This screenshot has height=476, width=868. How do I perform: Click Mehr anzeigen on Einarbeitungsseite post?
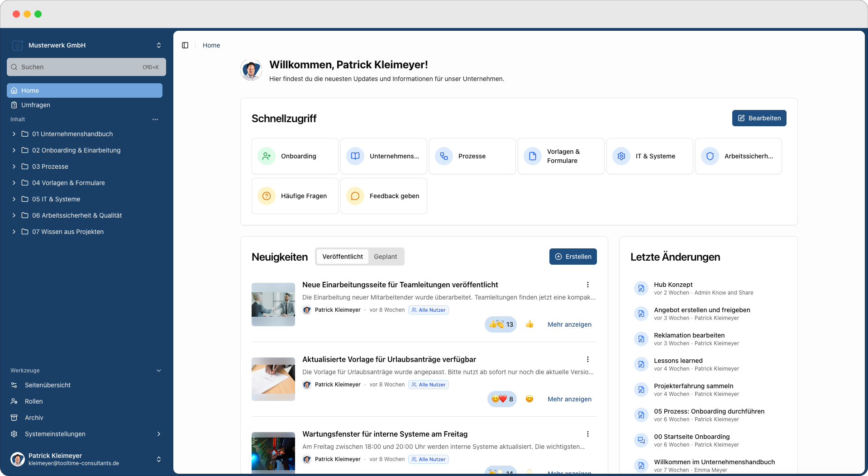click(569, 324)
